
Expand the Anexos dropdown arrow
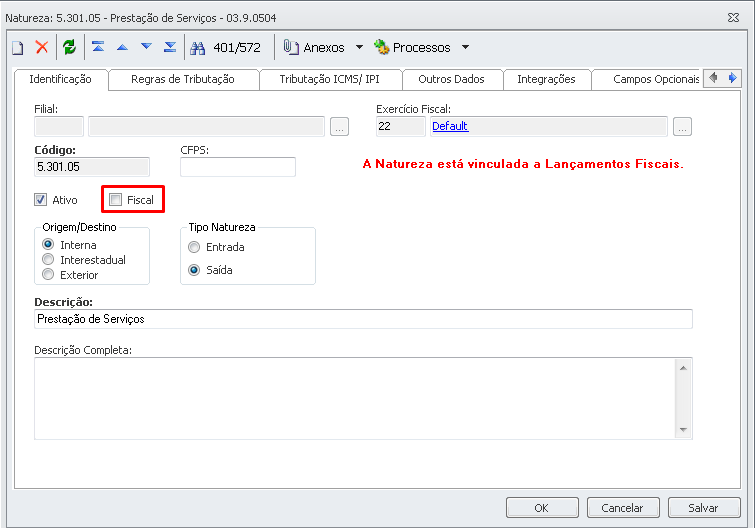pyautogui.click(x=359, y=47)
